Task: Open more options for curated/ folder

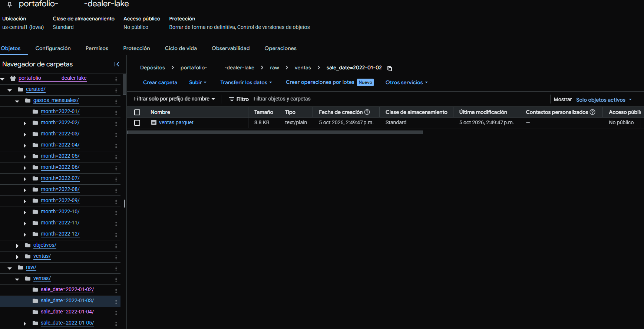Action: point(116,90)
